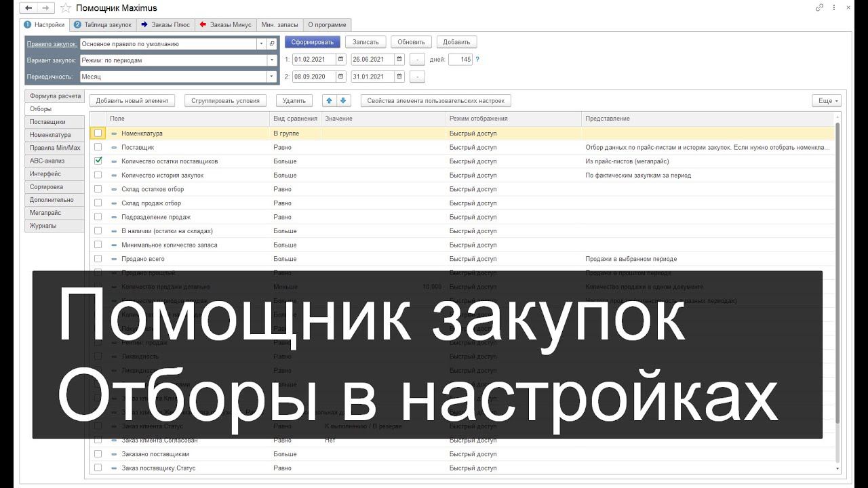Add the form to favorites with the star

[66, 8]
